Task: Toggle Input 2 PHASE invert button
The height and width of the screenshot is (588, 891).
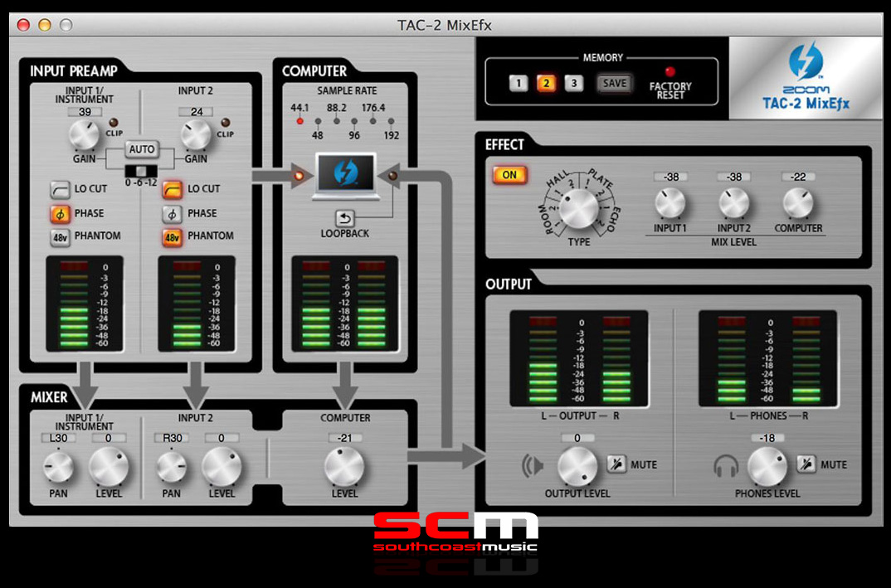Action: point(173,214)
